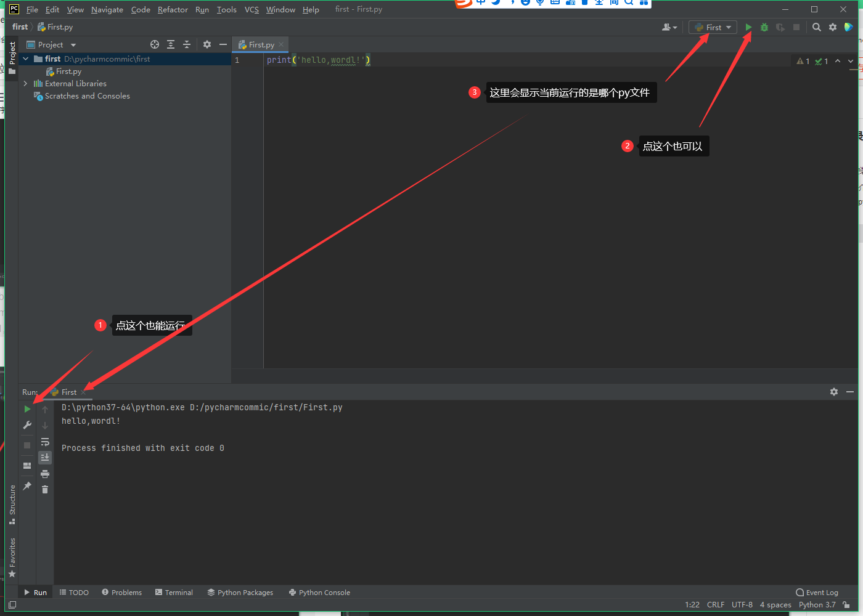Toggle soft-wrap in the Run console
The image size is (863, 616).
point(45,442)
